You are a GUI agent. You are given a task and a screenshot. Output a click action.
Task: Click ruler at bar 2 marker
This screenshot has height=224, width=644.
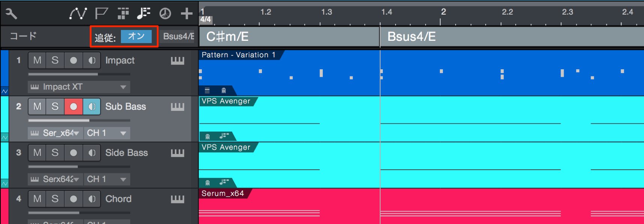click(443, 12)
